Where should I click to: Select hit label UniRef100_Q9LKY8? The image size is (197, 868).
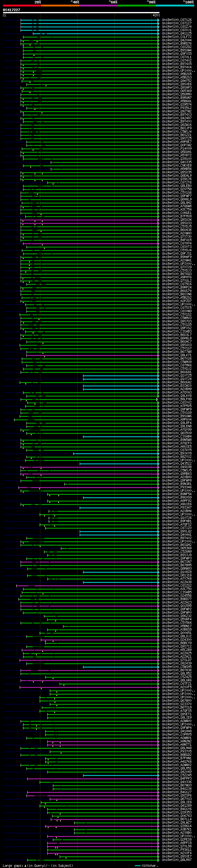click(176, 396)
